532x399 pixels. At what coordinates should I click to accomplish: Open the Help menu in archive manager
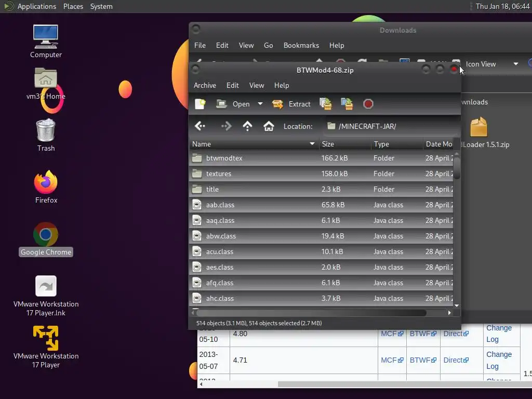(282, 86)
